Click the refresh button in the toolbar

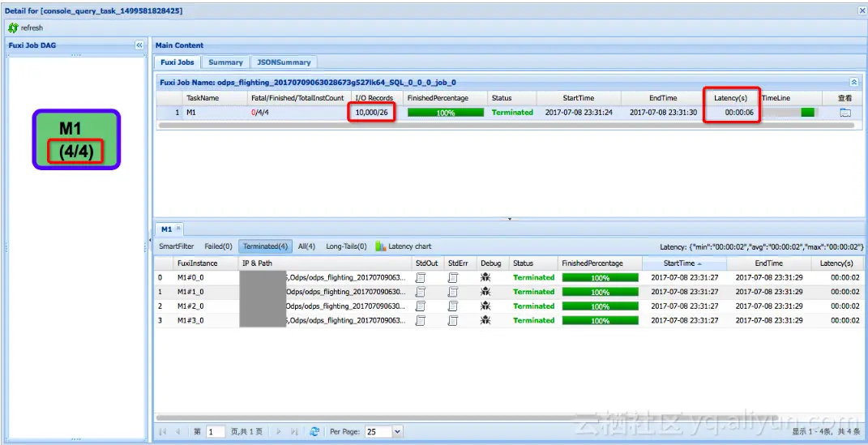(25, 28)
